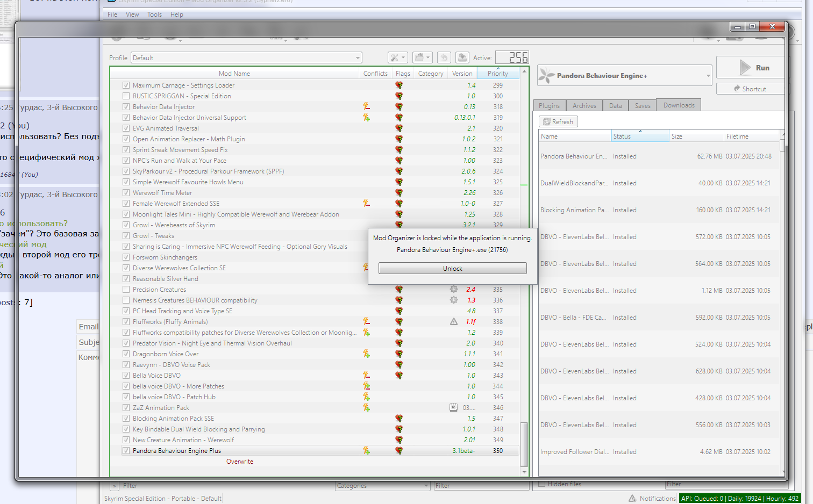
Task: Sort downloads by Status column
Action: [x=640, y=136]
